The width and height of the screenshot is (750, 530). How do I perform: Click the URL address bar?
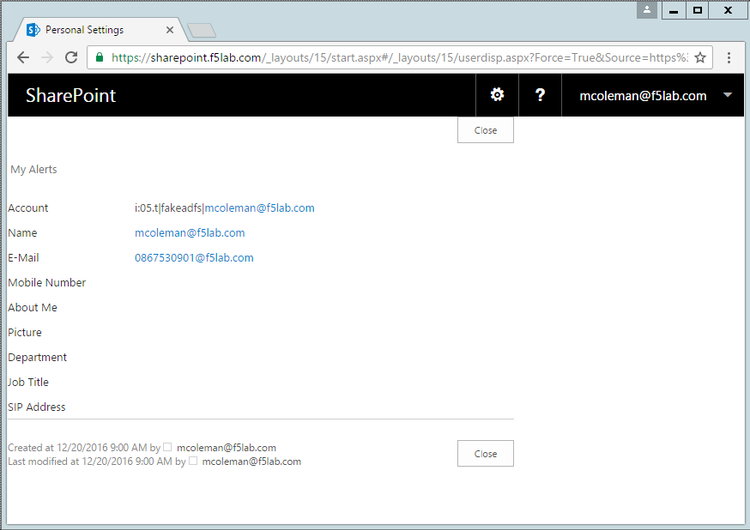[x=399, y=58]
